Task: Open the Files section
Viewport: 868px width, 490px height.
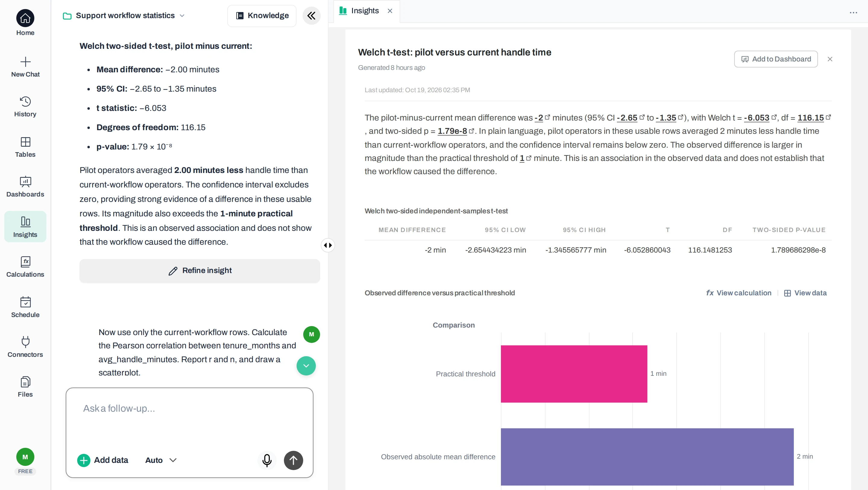Action: coord(25,387)
